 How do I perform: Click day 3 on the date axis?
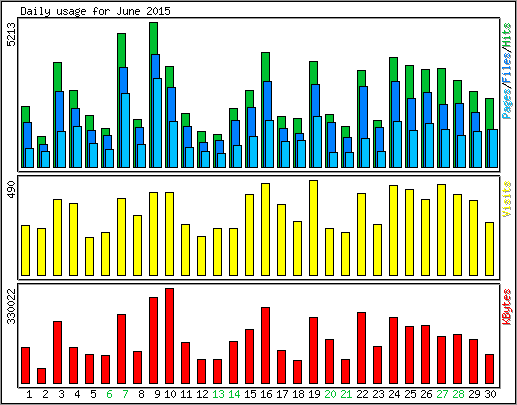(61, 394)
